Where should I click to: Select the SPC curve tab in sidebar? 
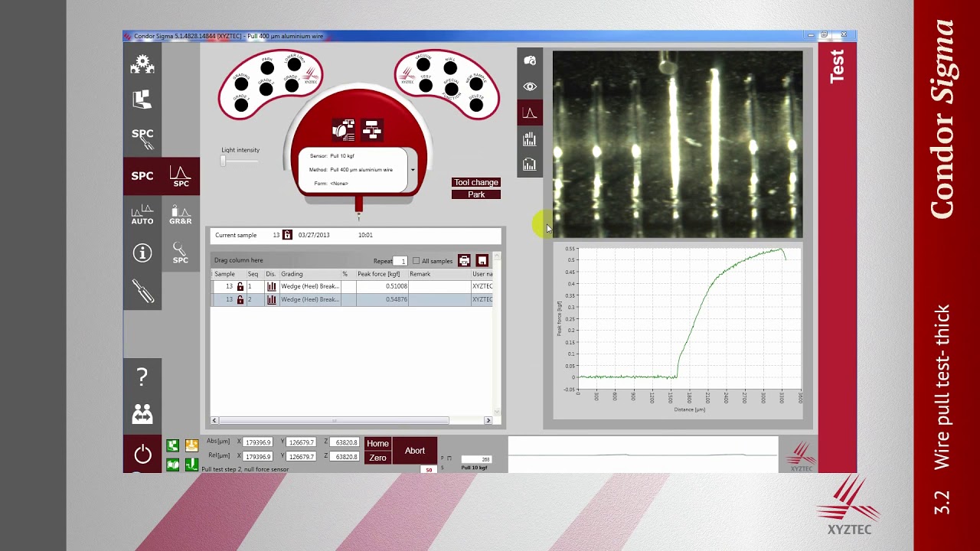pyautogui.click(x=181, y=176)
